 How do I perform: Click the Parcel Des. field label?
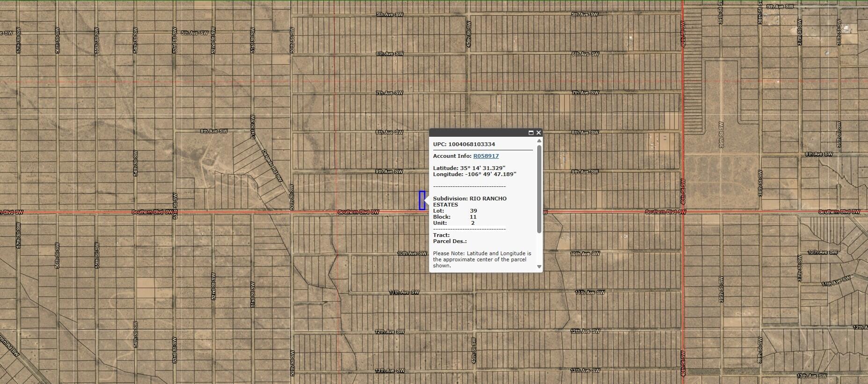(450, 241)
